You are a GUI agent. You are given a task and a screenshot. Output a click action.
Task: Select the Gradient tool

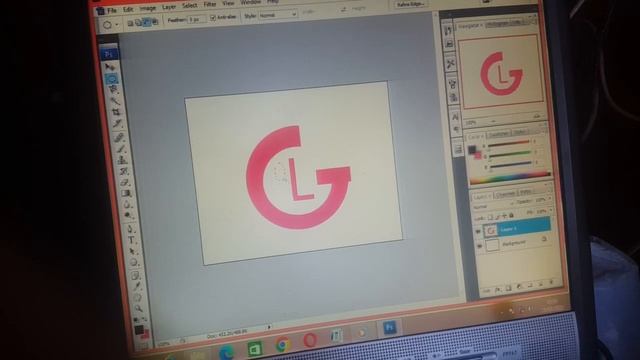[x=127, y=193]
